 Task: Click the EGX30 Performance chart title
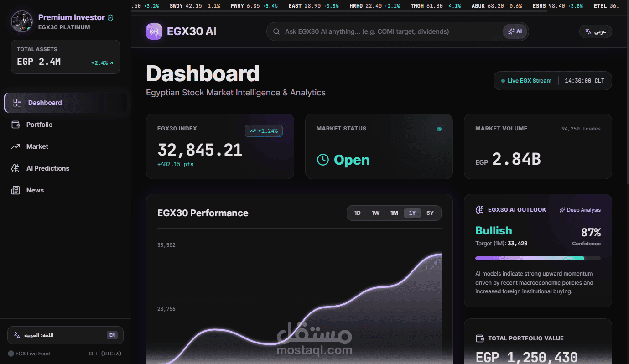tap(203, 213)
